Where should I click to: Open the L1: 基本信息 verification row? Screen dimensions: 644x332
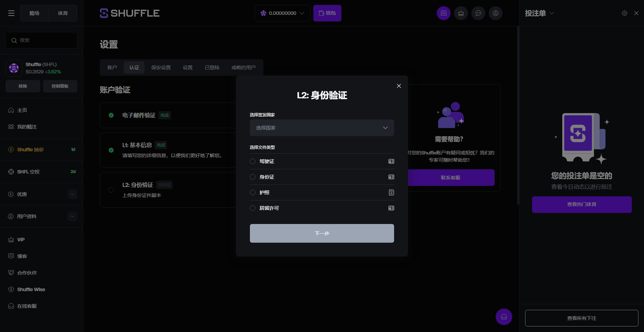[168, 150]
